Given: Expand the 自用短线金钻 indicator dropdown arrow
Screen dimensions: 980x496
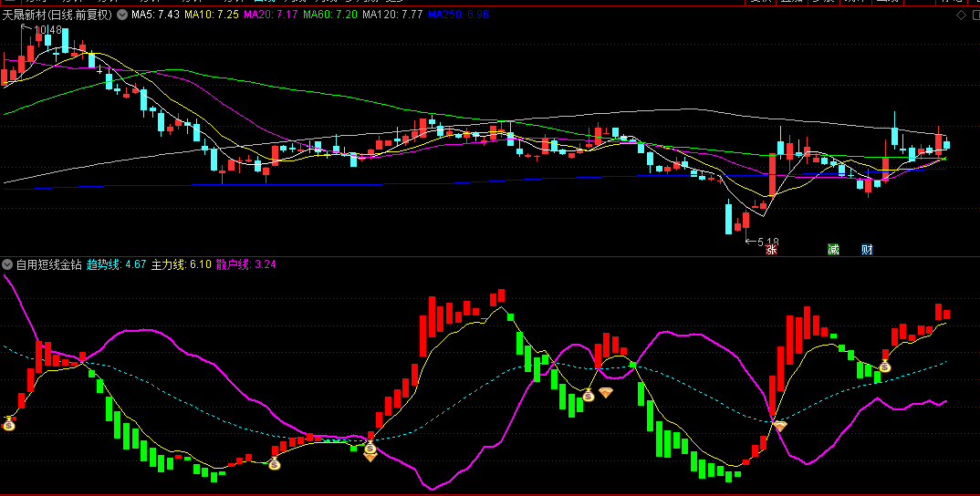Looking at the screenshot, I should [x=7, y=264].
